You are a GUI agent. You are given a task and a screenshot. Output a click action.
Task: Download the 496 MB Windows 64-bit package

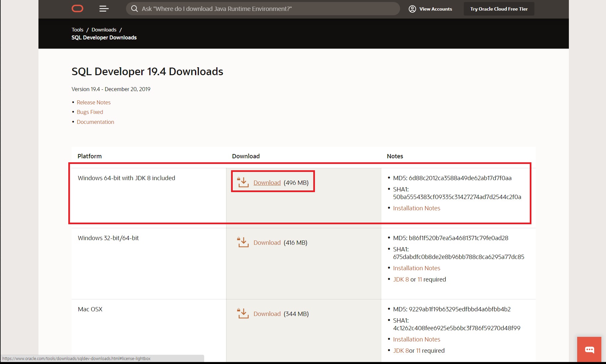(267, 182)
